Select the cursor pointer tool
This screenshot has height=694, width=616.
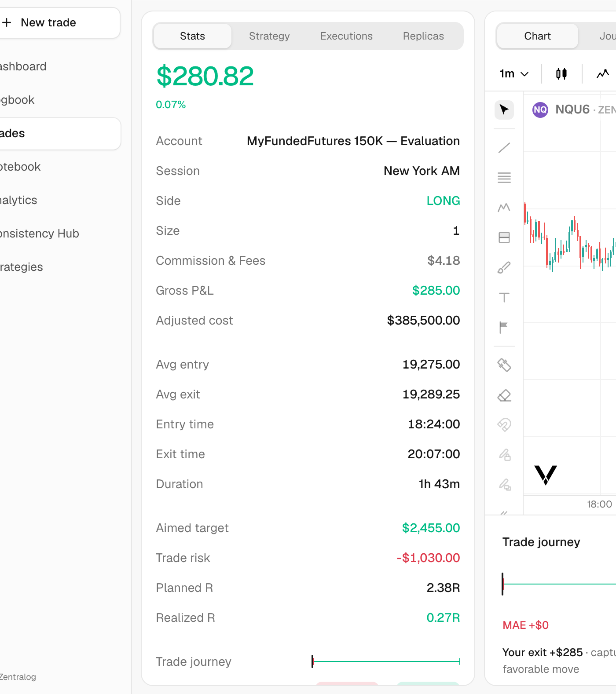(504, 110)
